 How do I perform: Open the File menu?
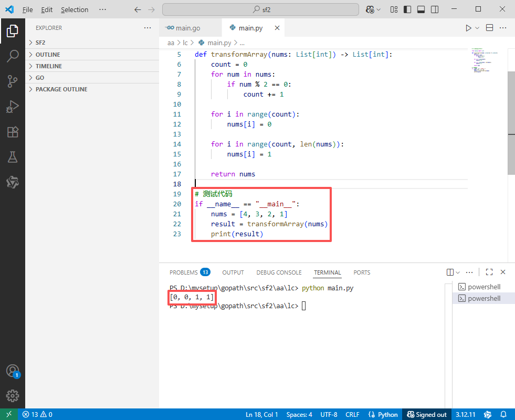point(28,9)
